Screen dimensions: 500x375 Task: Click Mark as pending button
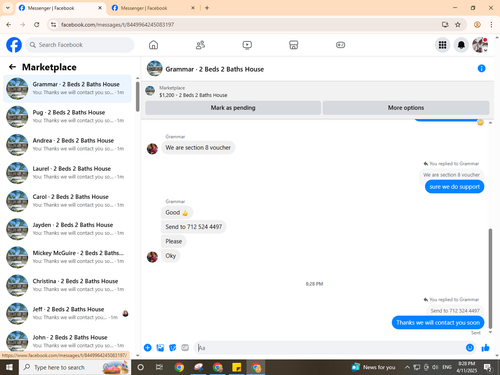[233, 108]
